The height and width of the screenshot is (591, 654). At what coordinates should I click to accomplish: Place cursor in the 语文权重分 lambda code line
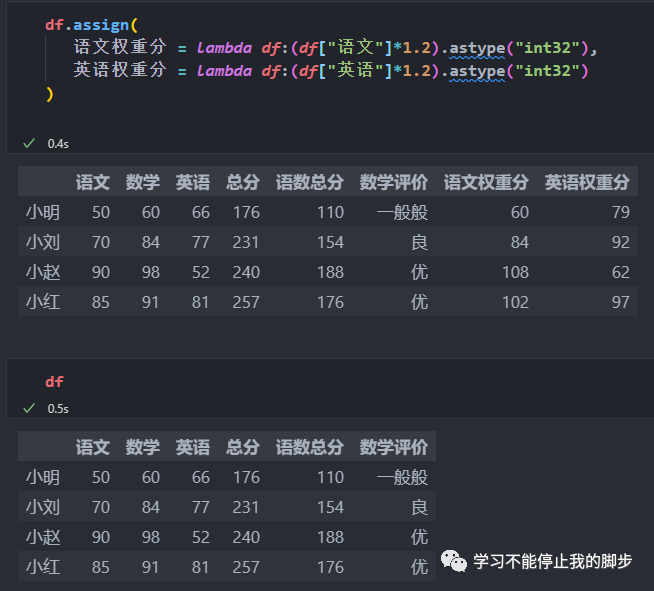click(336, 47)
